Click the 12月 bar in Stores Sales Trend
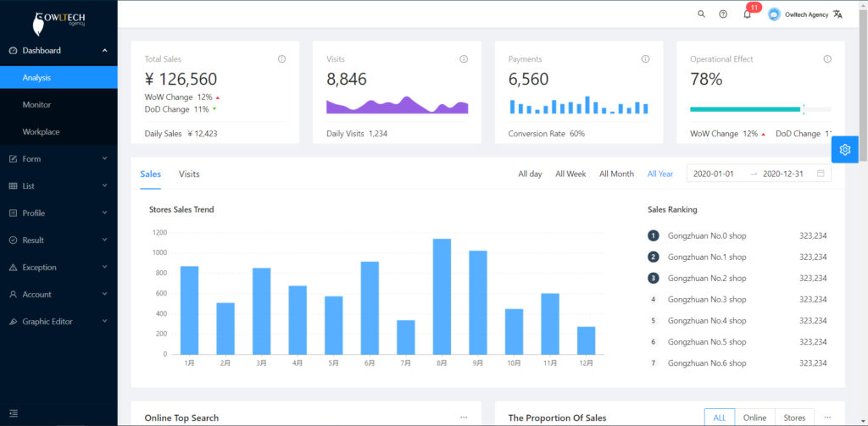868x426 pixels. 587,340
